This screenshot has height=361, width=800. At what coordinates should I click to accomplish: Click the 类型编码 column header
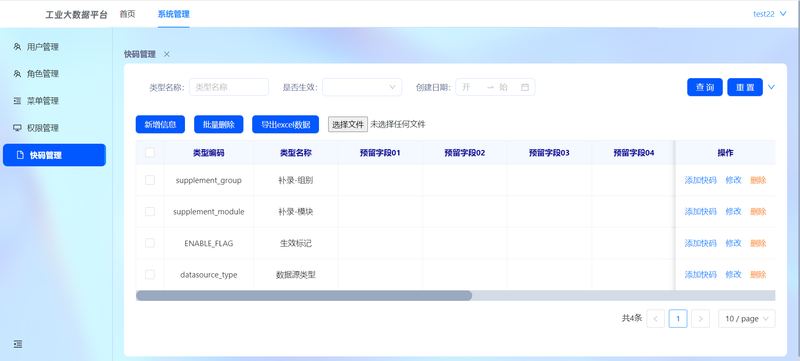[x=209, y=152]
